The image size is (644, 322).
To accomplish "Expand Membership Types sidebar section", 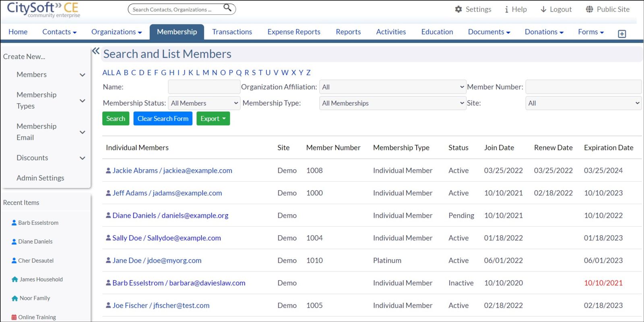I will (x=83, y=100).
